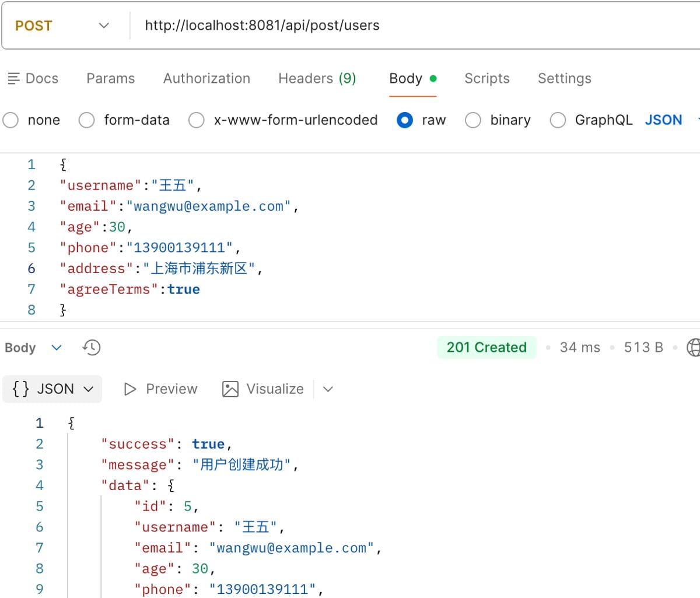The width and height of the screenshot is (700, 598).
Task: Select the binary body radio button
Action: tap(473, 120)
